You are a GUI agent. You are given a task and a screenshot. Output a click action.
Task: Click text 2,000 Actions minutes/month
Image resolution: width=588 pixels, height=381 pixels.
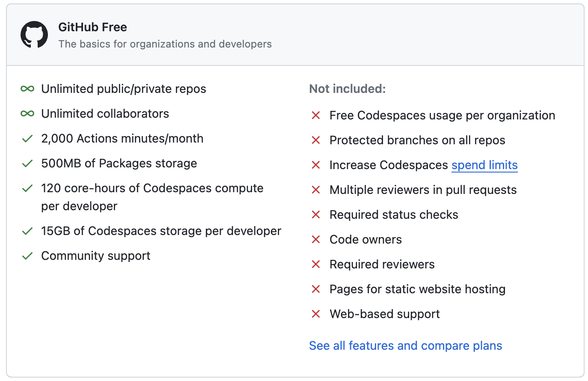[122, 139]
